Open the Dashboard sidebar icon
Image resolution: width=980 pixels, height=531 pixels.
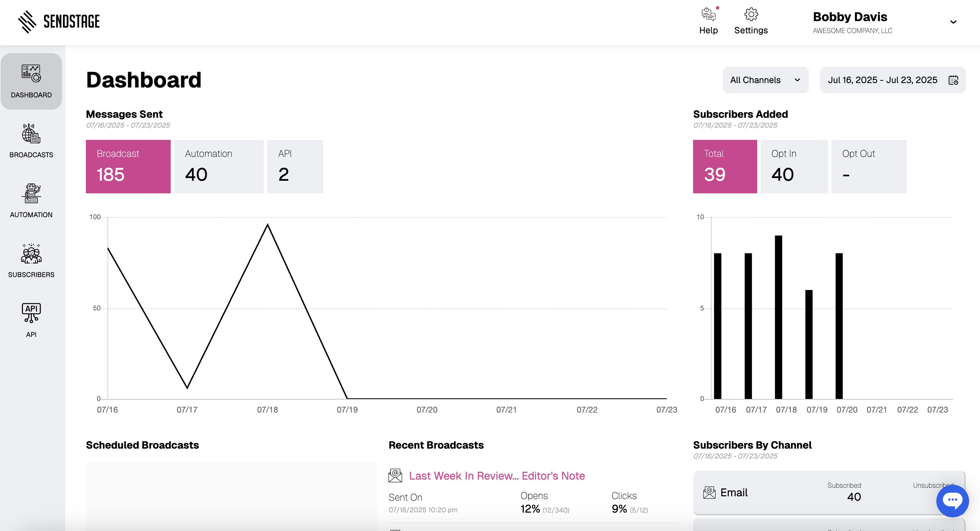coord(31,74)
